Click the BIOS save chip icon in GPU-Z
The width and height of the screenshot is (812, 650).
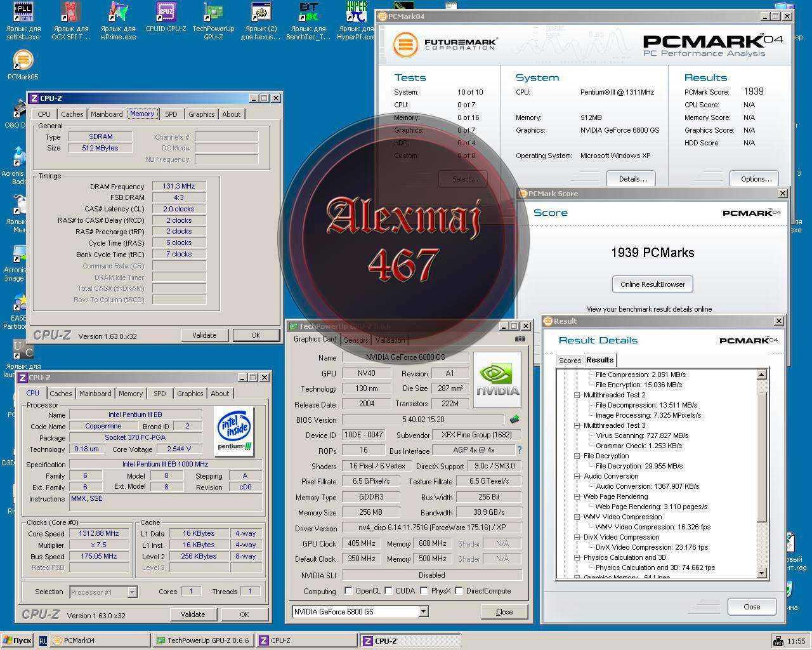tap(514, 419)
